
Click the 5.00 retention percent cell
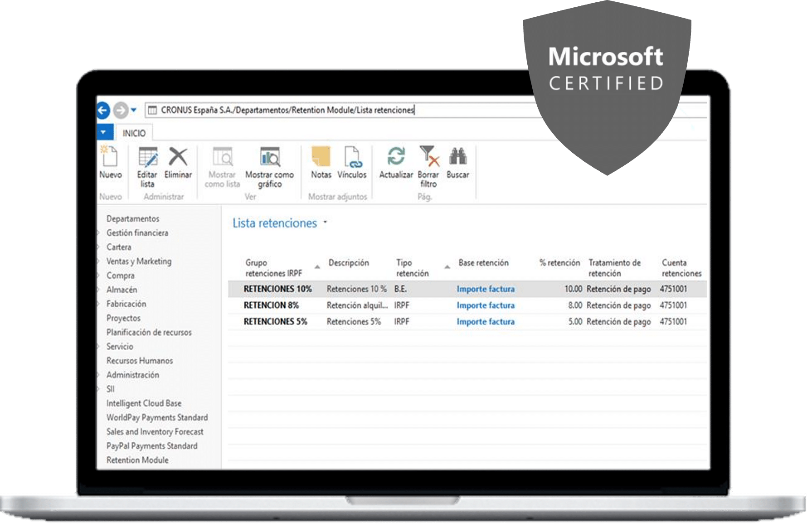(575, 322)
